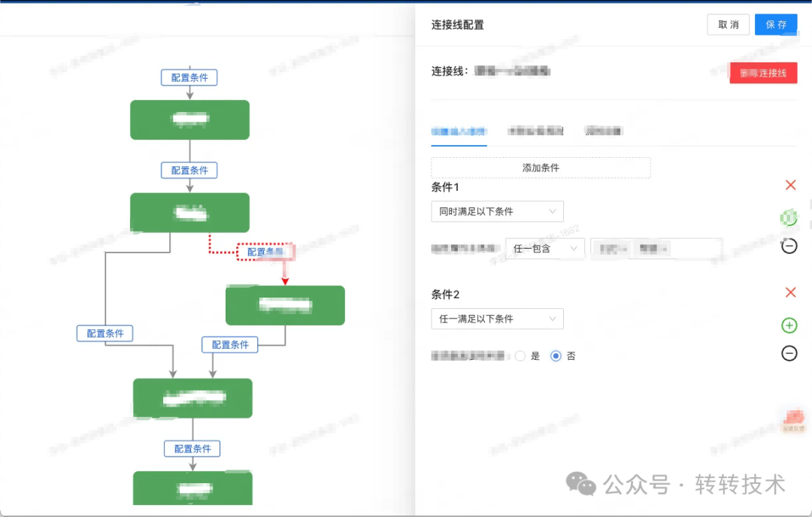Select the topmost green flowchart node

tap(190, 120)
